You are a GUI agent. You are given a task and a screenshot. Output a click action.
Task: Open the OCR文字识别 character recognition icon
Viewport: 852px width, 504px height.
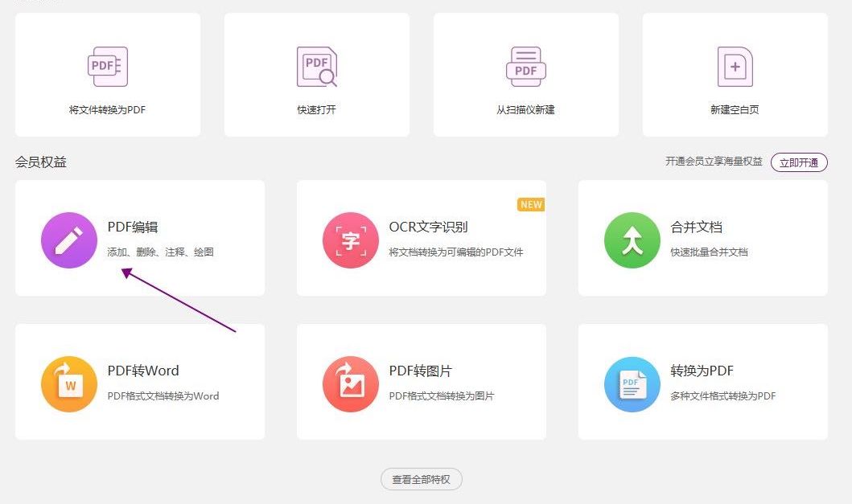coord(350,239)
